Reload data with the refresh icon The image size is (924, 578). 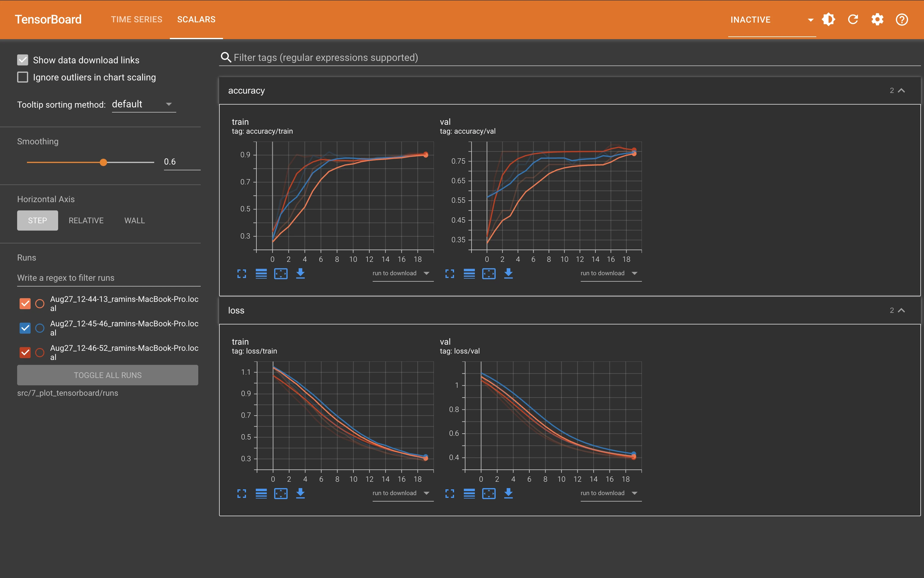[853, 19]
